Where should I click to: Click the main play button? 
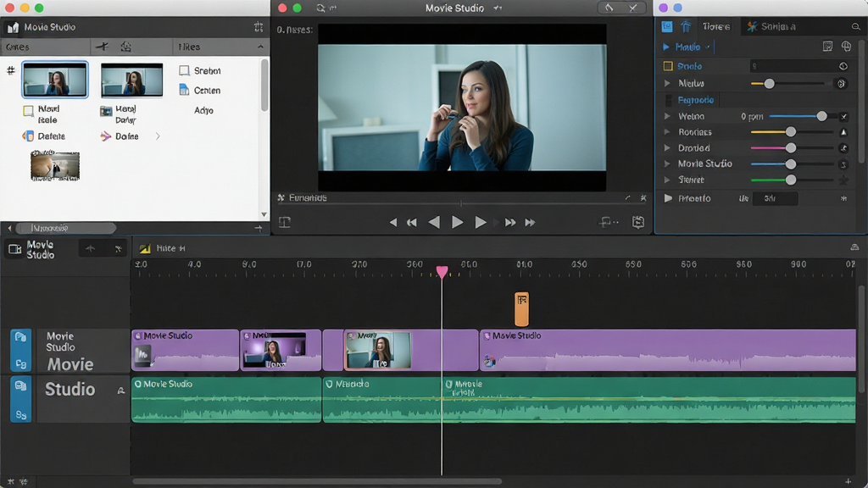coord(457,223)
